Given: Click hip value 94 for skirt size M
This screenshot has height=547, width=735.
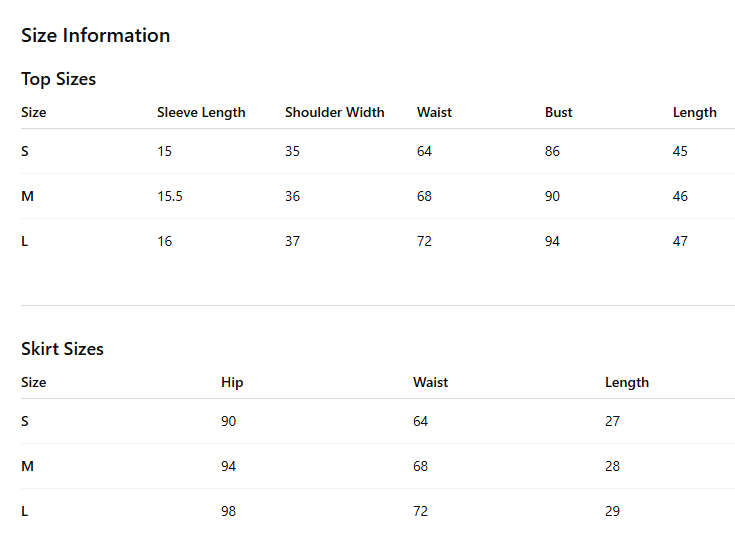Looking at the screenshot, I should (x=229, y=466).
